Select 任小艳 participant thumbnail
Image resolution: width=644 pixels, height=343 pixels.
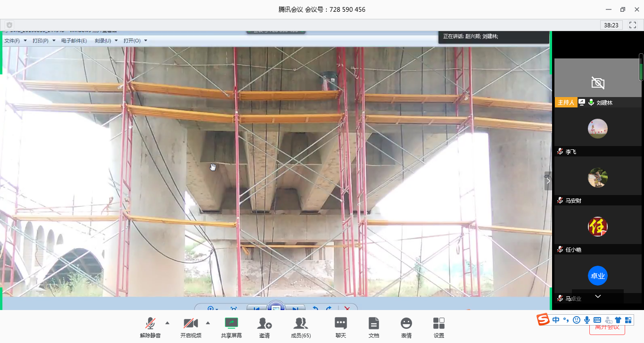pos(597,227)
